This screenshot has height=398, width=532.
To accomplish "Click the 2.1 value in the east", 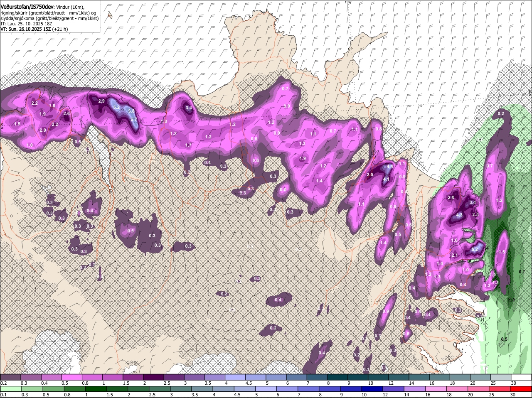I will (454, 256).
